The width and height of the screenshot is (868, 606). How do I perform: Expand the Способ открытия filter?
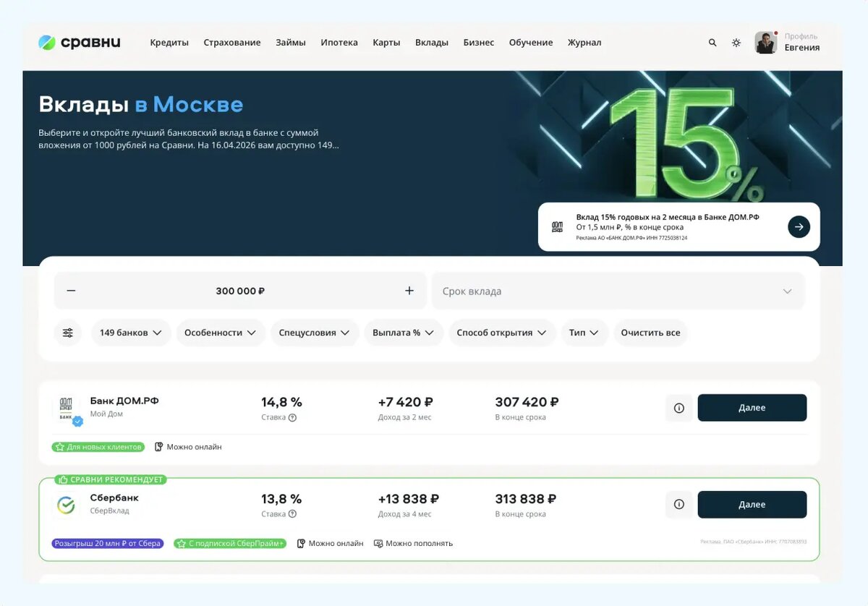502,333
